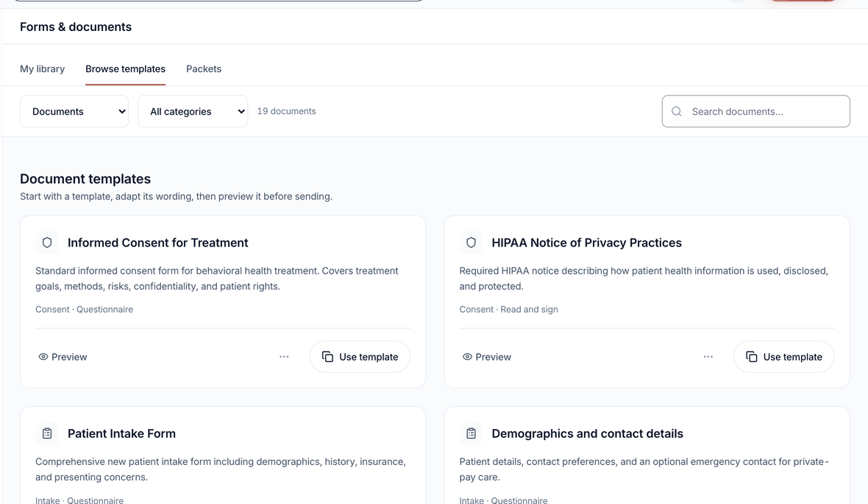Click Document templates section heading
Screen dimensions: 868x504
pyautogui.click(x=85, y=179)
